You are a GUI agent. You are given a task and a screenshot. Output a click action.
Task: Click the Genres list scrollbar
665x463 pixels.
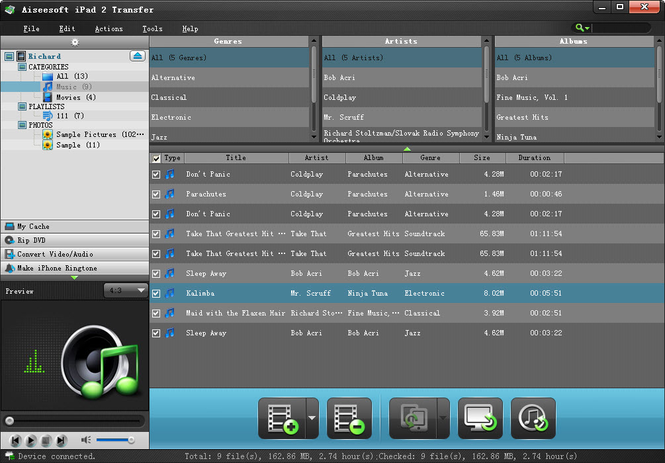click(x=314, y=74)
